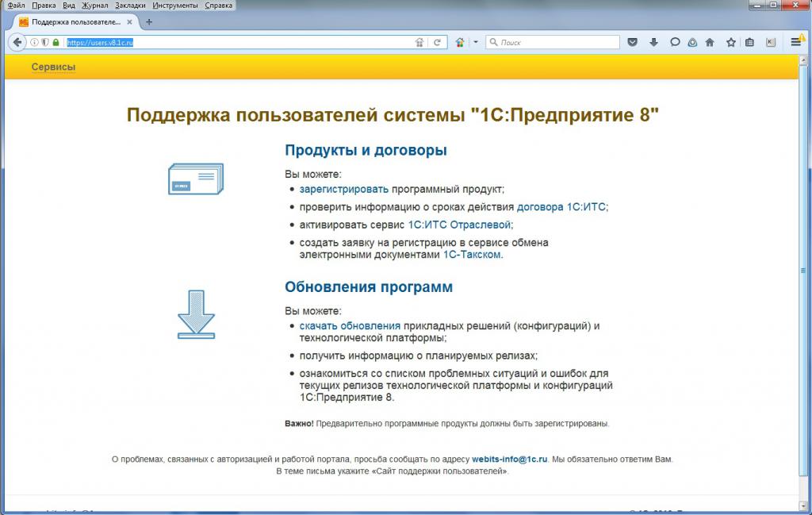The width and height of the screenshot is (812, 515).
Task: Reload the page with the refresh icon
Action: (437, 43)
